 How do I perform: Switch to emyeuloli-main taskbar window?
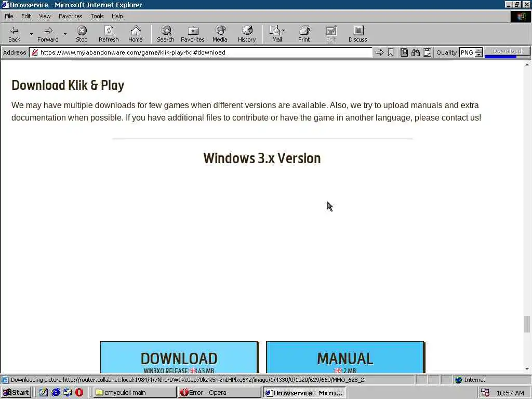[135, 393]
